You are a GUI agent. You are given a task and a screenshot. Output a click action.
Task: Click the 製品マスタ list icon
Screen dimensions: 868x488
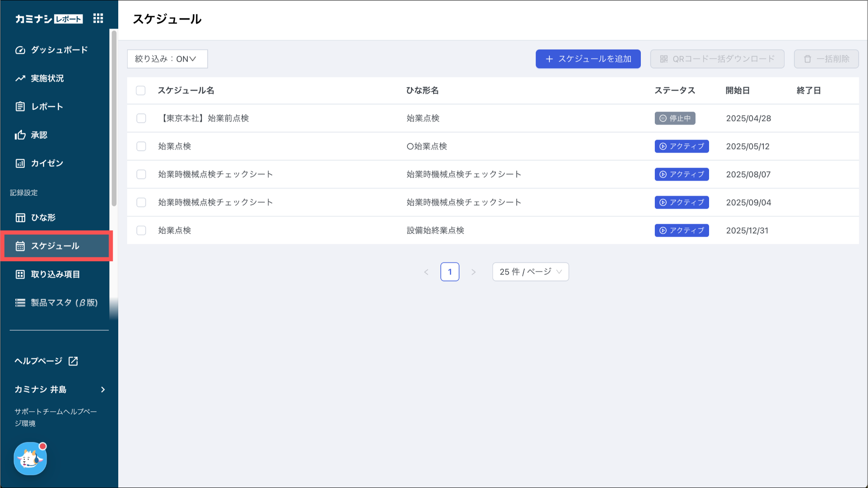[x=20, y=303]
